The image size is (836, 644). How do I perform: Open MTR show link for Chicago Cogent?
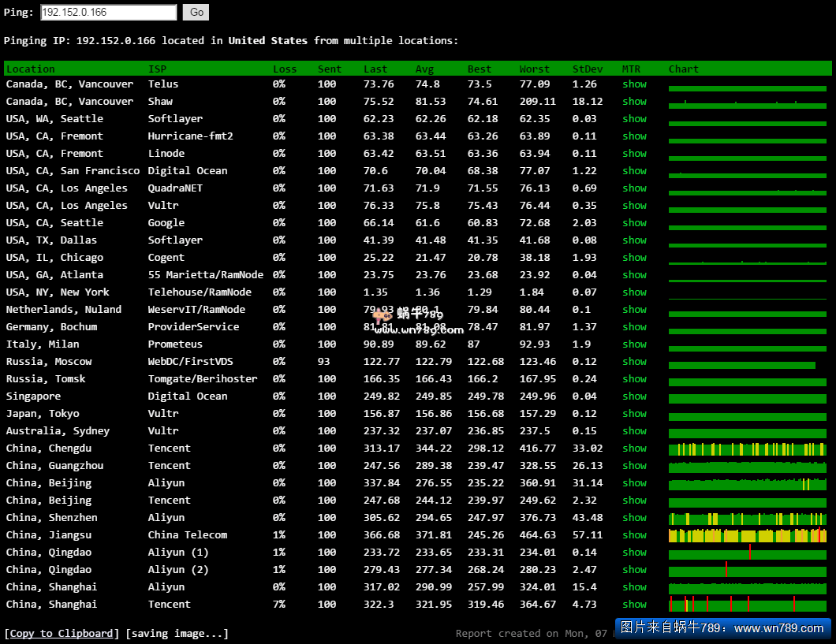click(634, 258)
